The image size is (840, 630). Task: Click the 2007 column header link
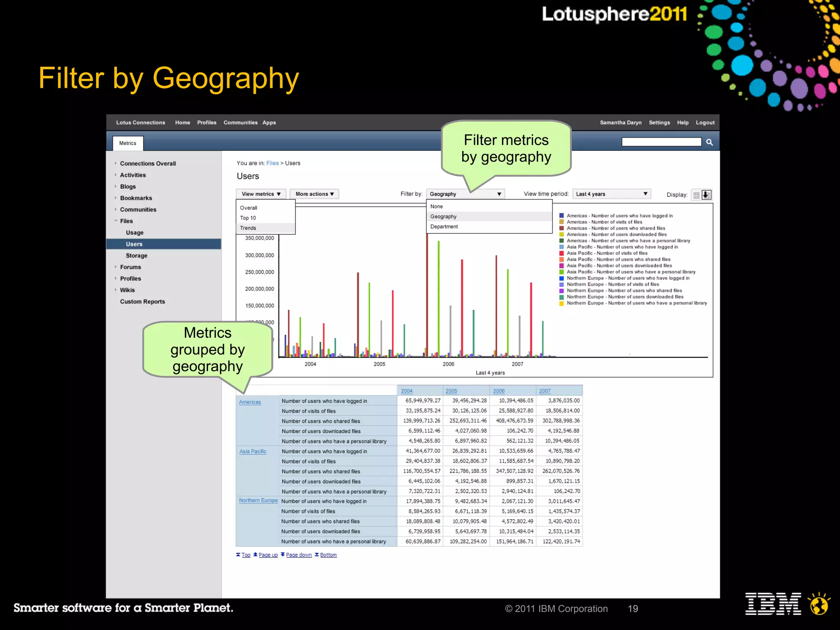(x=545, y=391)
